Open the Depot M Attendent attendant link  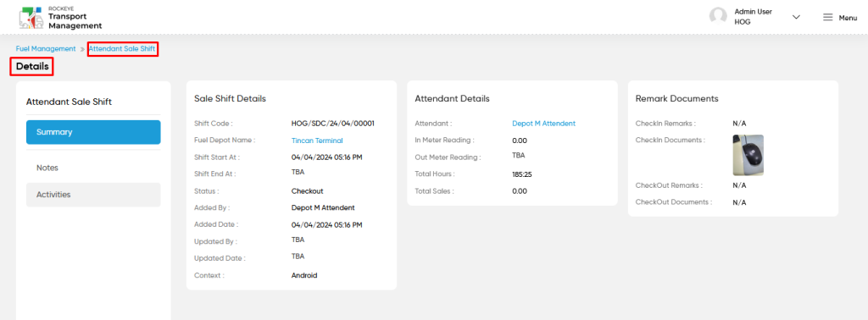pyautogui.click(x=543, y=124)
